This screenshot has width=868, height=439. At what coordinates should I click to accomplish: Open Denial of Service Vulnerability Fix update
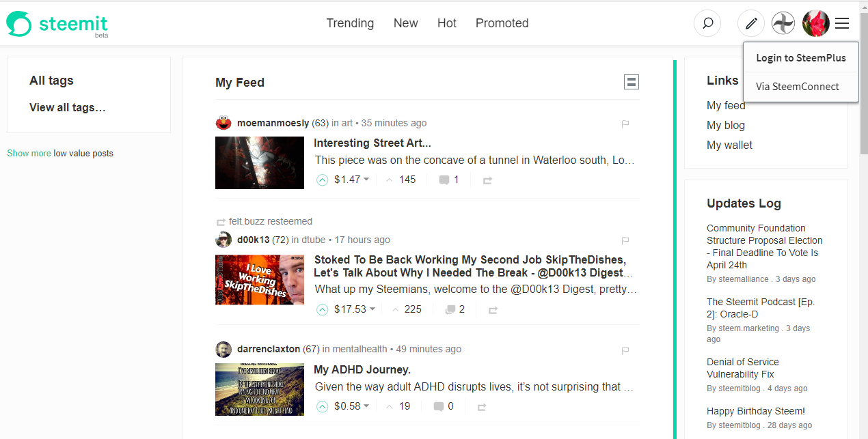743,368
